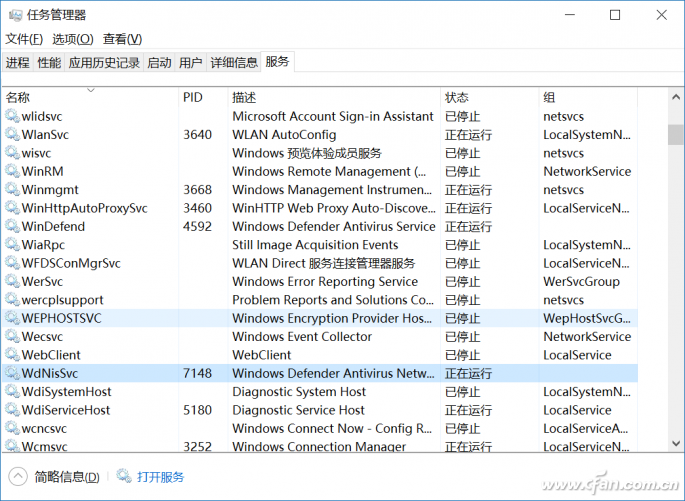Click the WdiSystemHost service icon
The image size is (685, 501).
tap(12, 391)
